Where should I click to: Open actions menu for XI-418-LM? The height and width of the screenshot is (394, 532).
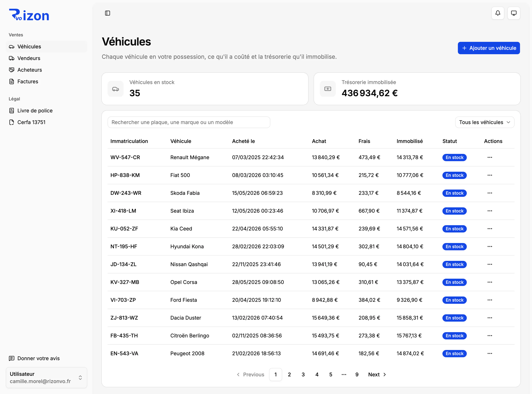490,211
